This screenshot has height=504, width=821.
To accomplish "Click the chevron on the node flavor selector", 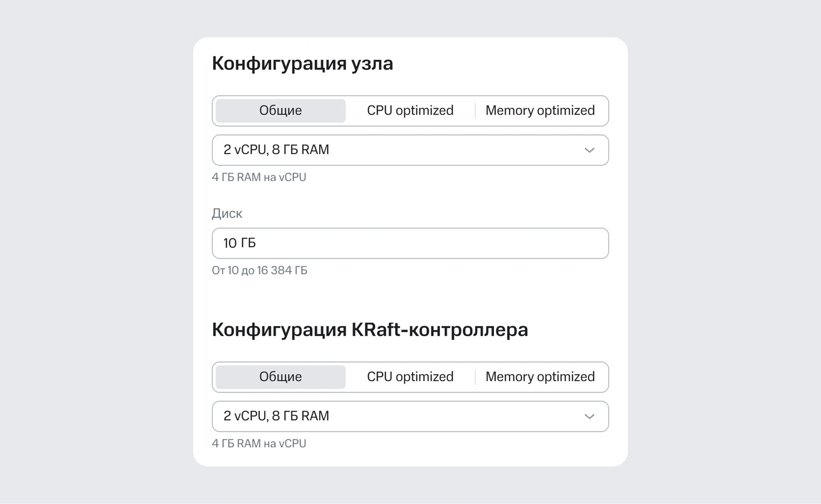I will point(590,150).
